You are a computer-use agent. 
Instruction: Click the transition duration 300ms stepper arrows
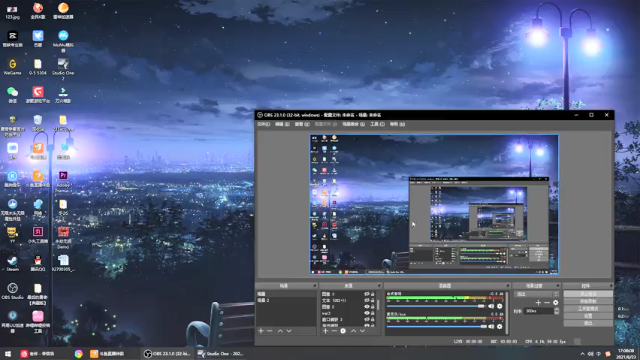click(556, 311)
